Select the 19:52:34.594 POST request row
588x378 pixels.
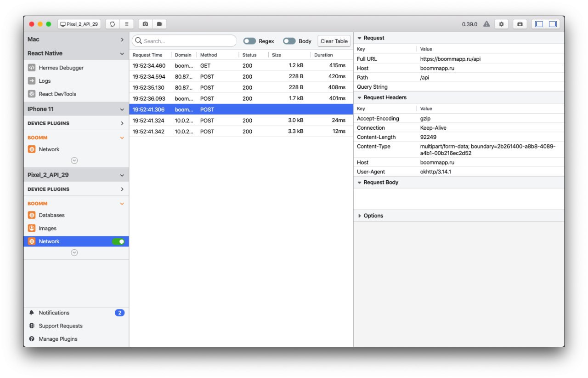pyautogui.click(x=241, y=76)
